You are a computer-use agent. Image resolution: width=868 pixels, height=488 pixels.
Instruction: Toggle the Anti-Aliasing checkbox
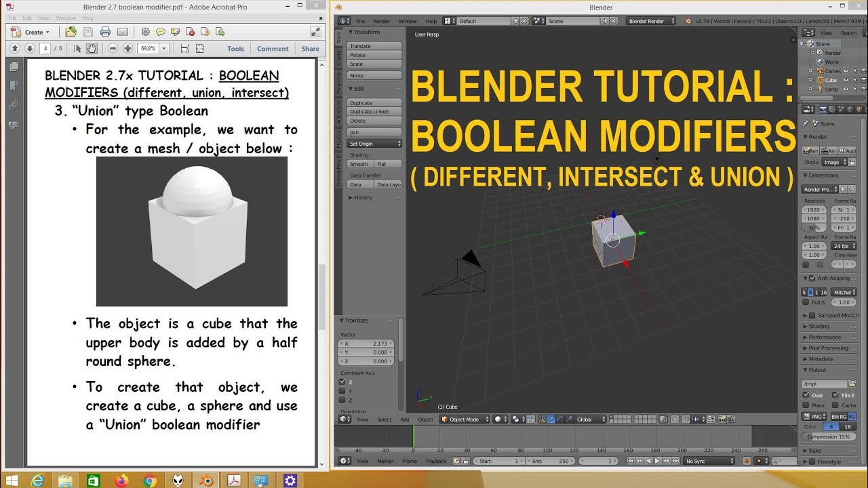(813, 279)
